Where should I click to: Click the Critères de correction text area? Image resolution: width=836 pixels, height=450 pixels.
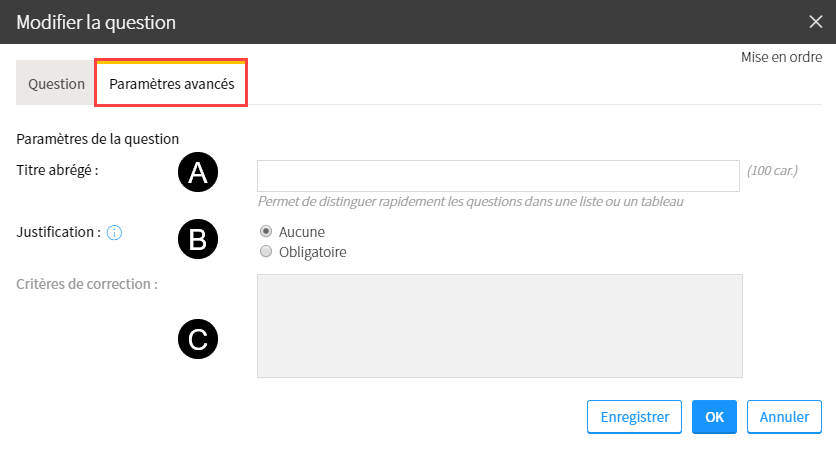tap(500, 326)
